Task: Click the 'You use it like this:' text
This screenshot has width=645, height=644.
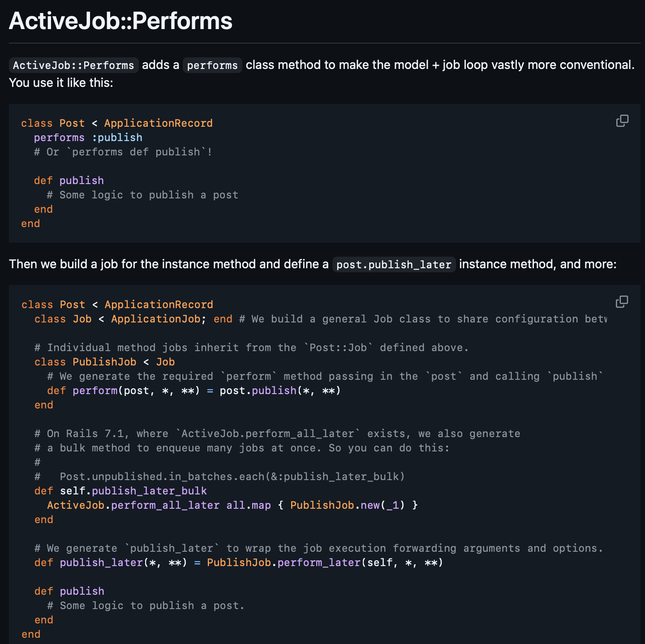Action: point(61,83)
